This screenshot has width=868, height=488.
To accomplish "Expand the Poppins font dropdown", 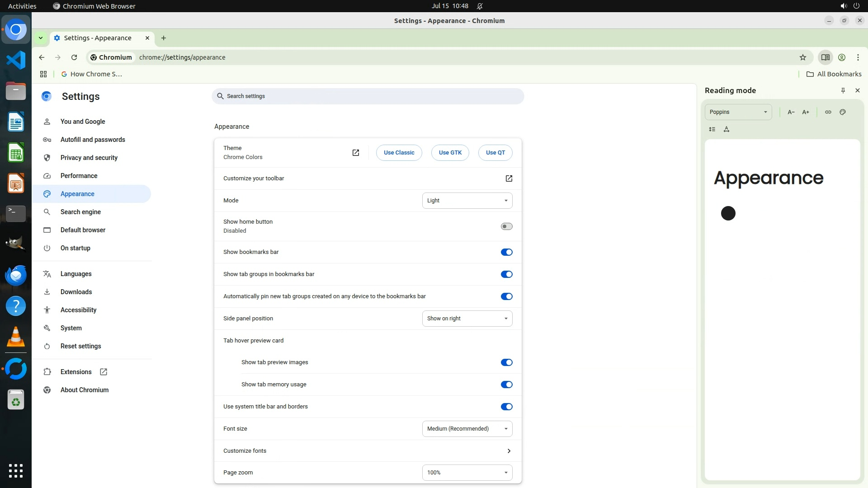I will 738,112.
